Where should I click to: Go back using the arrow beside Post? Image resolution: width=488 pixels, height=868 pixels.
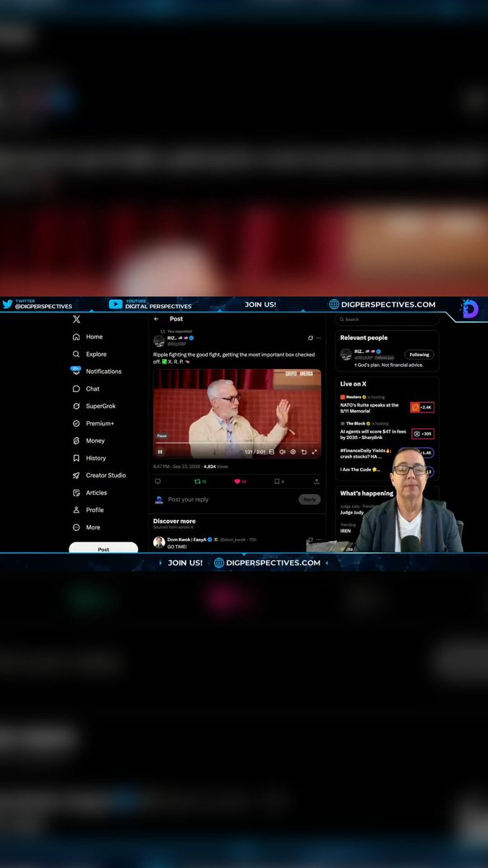(156, 319)
